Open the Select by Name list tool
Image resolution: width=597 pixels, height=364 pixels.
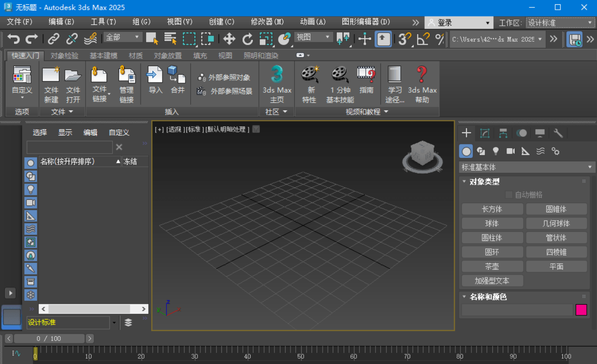170,39
